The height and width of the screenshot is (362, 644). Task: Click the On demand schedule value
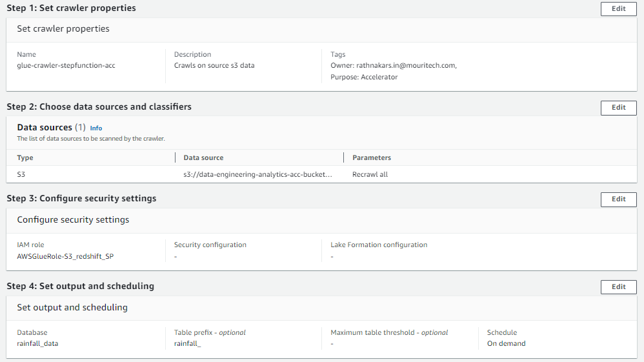(x=506, y=343)
